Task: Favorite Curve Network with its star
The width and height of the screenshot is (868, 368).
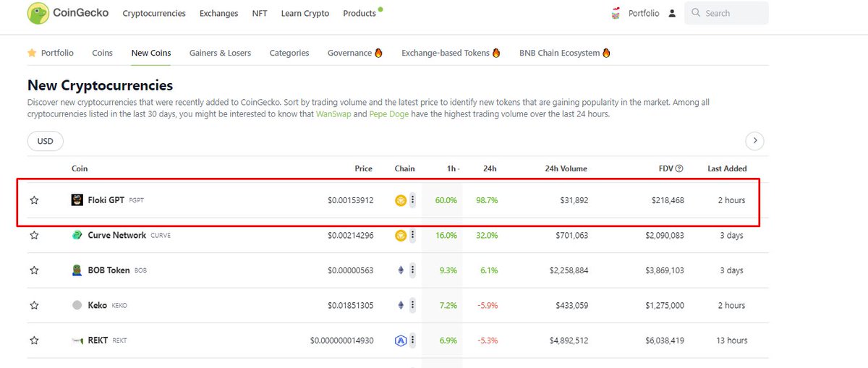Action: click(x=34, y=235)
